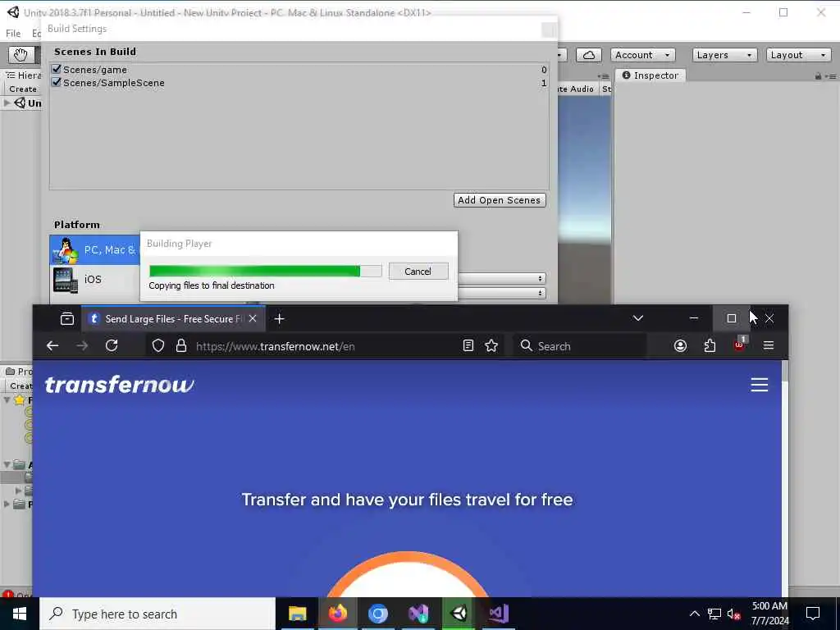The height and width of the screenshot is (630, 840).
Task: Close the Send Large Files tab
Action: tap(253, 319)
